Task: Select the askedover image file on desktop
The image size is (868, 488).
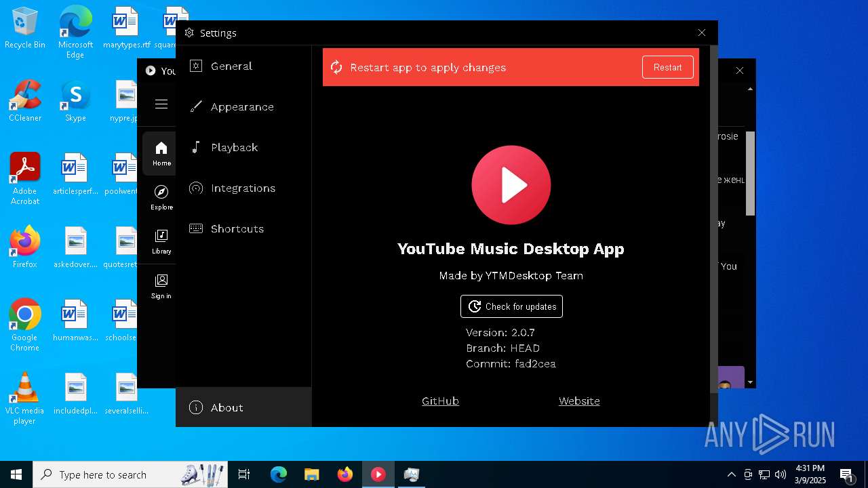Action: pyautogui.click(x=75, y=247)
